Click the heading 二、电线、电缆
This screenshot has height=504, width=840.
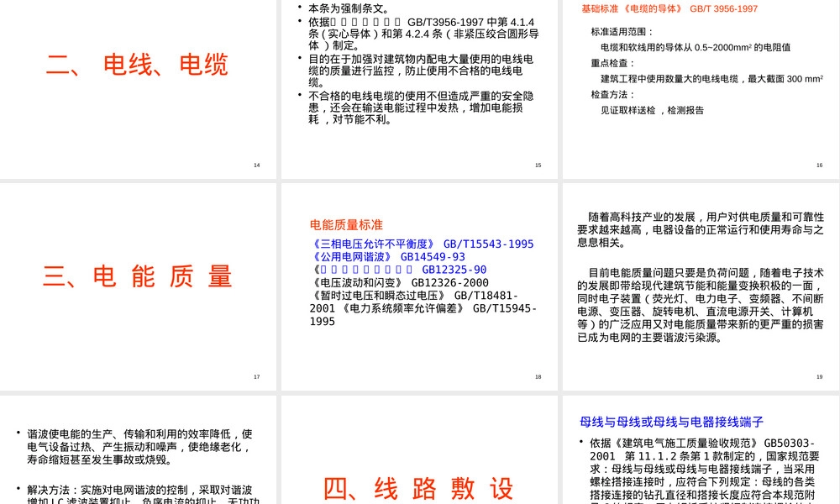coord(137,65)
